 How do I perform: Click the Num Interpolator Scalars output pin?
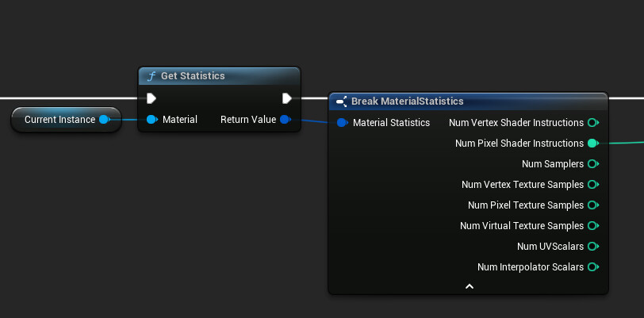(592, 267)
